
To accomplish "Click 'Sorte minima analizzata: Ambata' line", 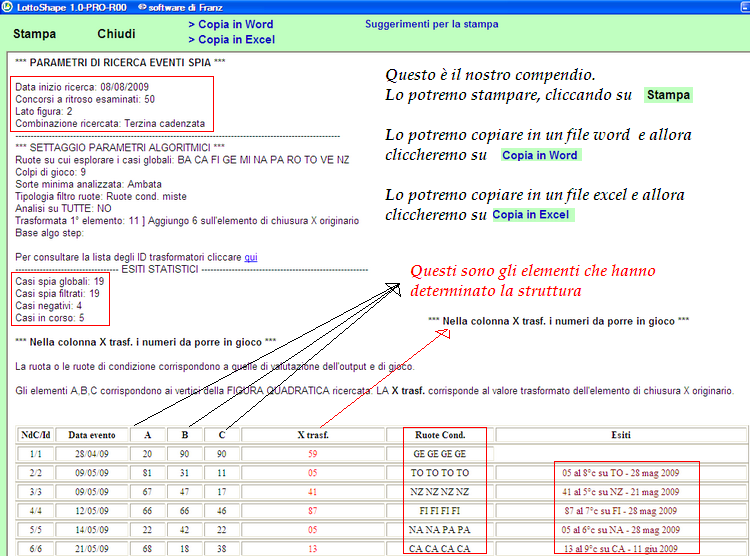I will 88,184.
